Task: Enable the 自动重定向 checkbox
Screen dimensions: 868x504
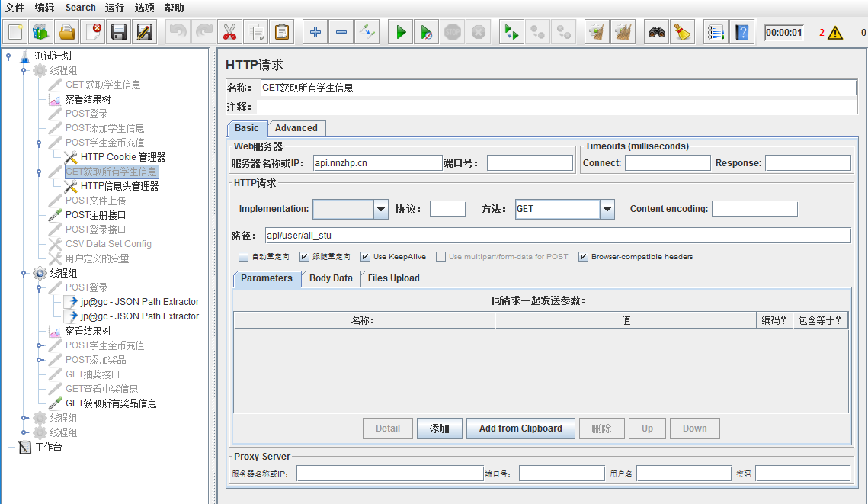Action: tap(244, 257)
